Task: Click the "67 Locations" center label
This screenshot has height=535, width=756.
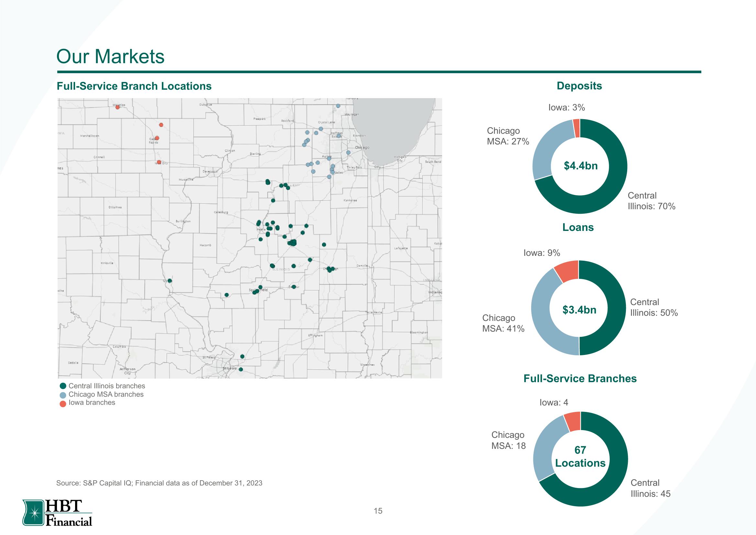Action: (580, 457)
